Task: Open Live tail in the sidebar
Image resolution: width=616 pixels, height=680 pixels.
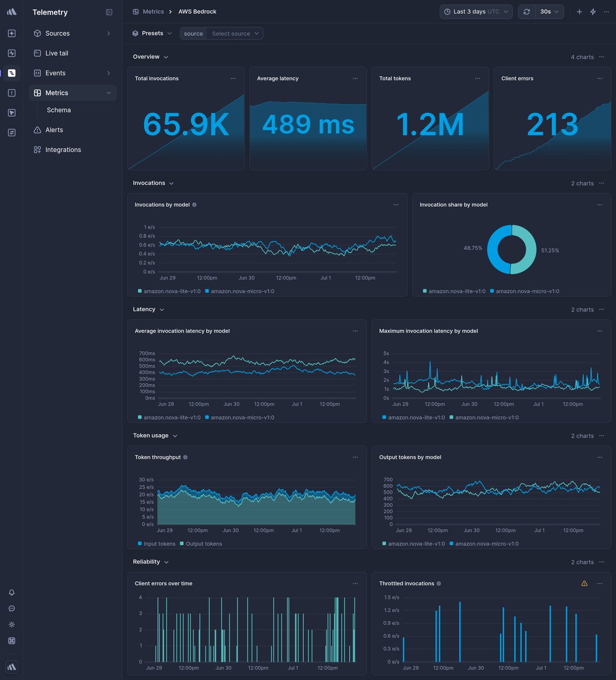Action: [x=72, y=53]
